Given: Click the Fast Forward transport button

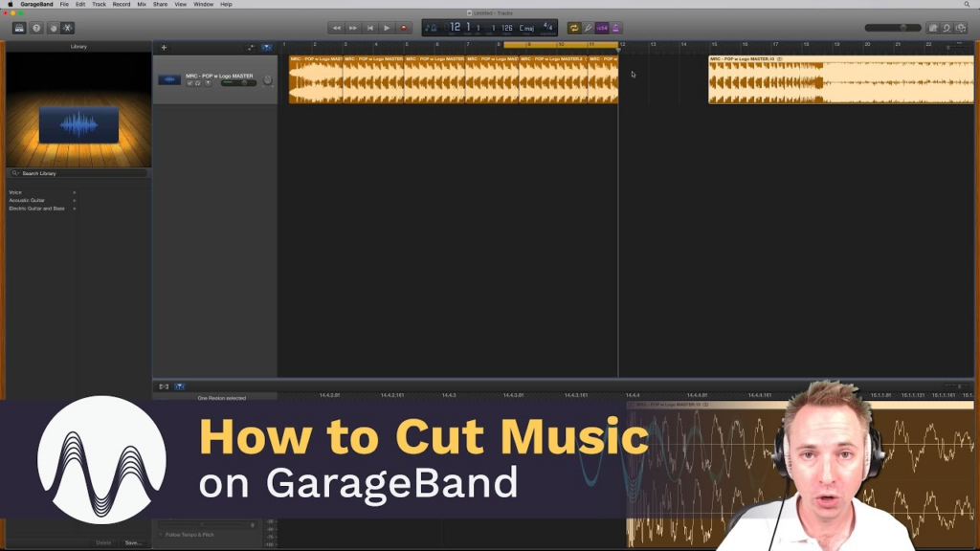Looking at the screenshot, I should 353,28.
